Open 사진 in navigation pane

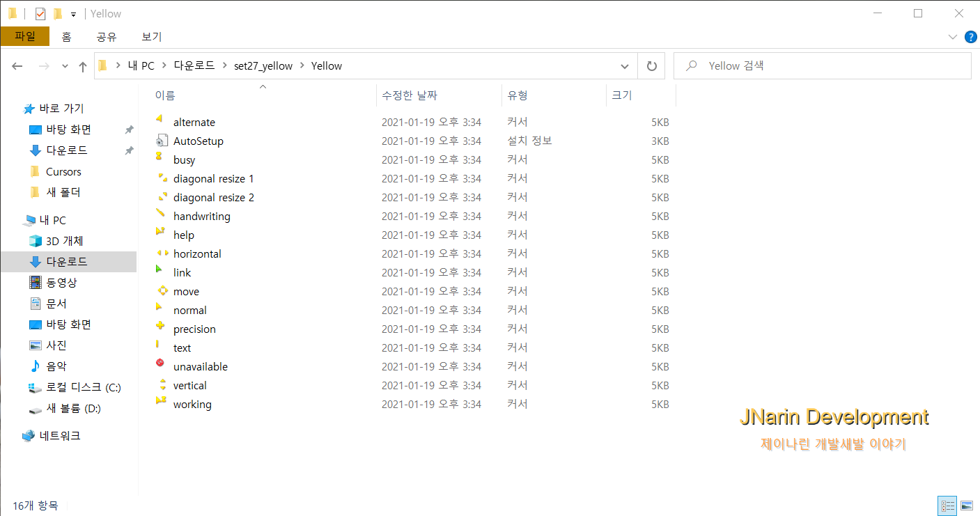(56, 345)
